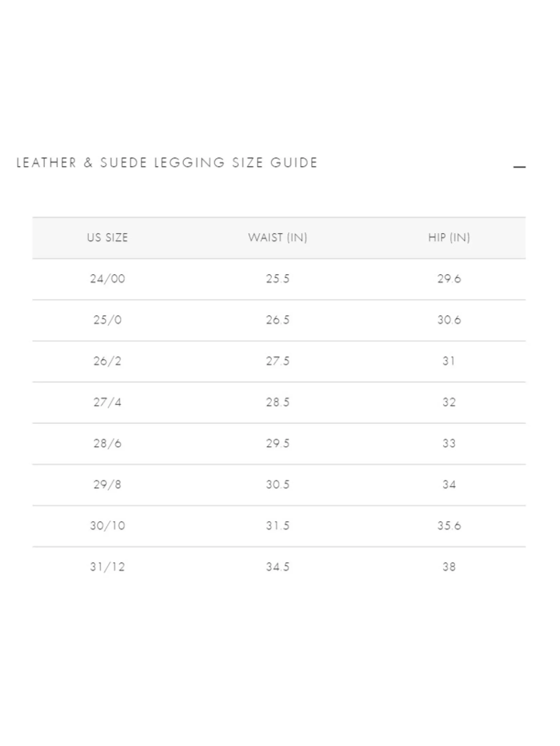Select the 27/4 size cell
Image resolution: width=560 pixels, height=746 pixels.
pyautogui.click(x=107, y=402)
